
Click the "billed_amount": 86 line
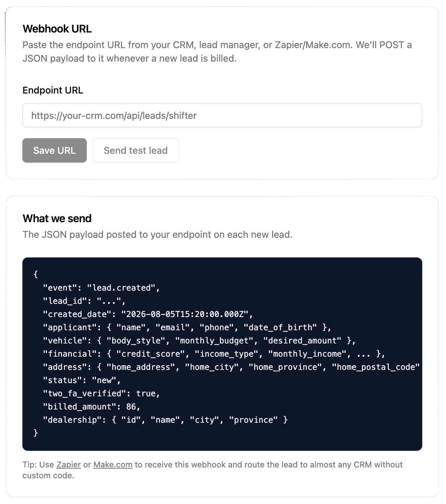92,407
